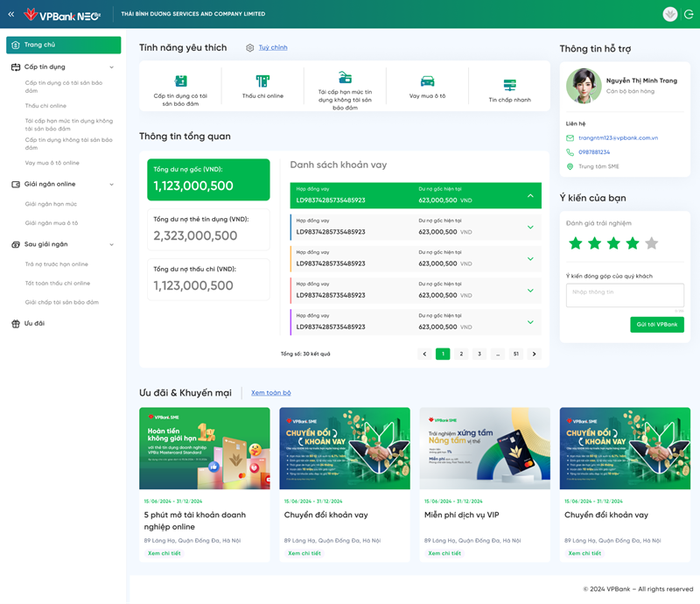Collapse the Giải ngân online menu chevron
Image resolution: width=700 pixels, height=604 pixels.
point(112,185)
